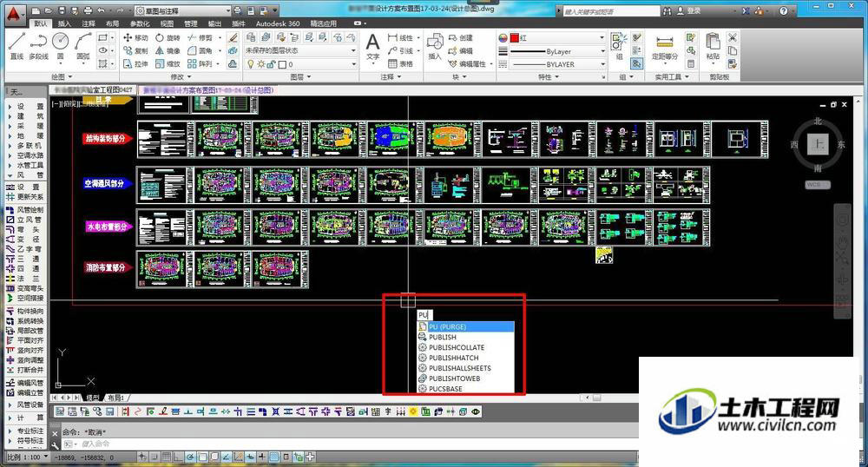Image resolution: width=868 pixels, height=467 pixels.
Task: Click the red color swatch in properties panel
Action: (x=514, y=37)
